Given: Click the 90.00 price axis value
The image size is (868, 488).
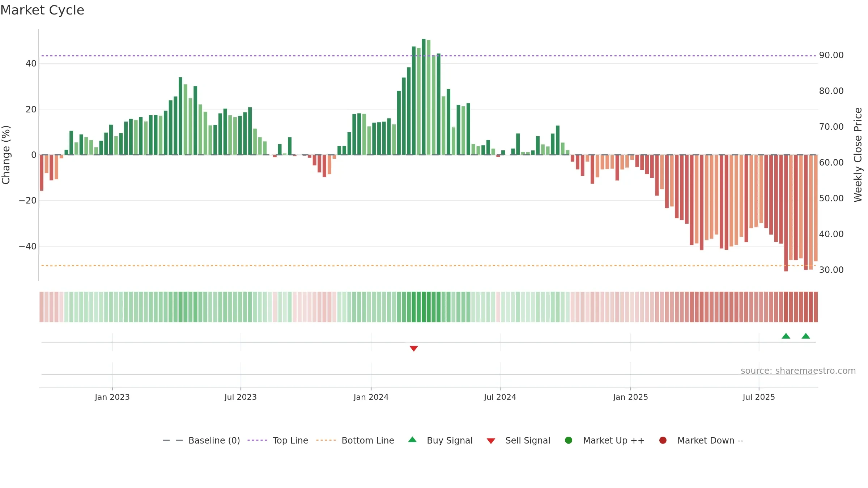Looking at the screenshot, I should [831, 55].
